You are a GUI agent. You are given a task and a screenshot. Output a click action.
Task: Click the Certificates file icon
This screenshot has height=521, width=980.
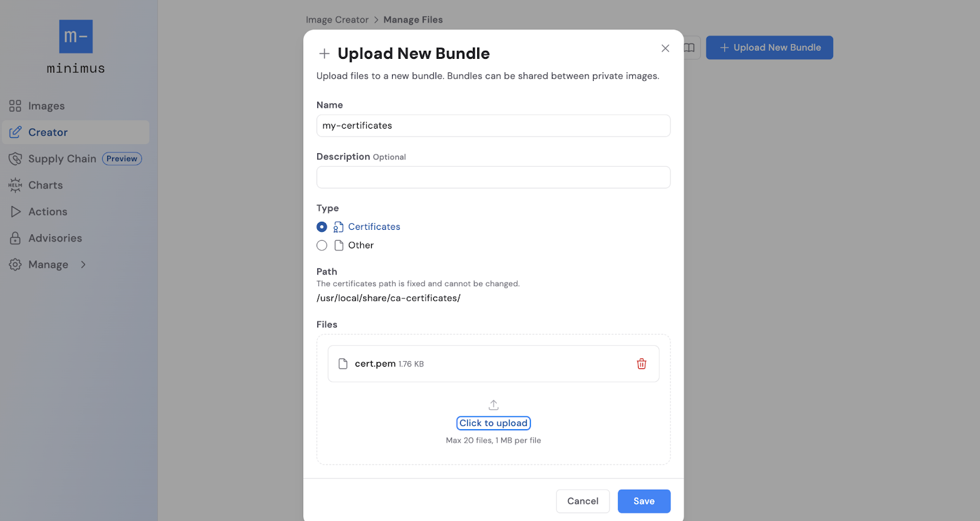point(338,227)
